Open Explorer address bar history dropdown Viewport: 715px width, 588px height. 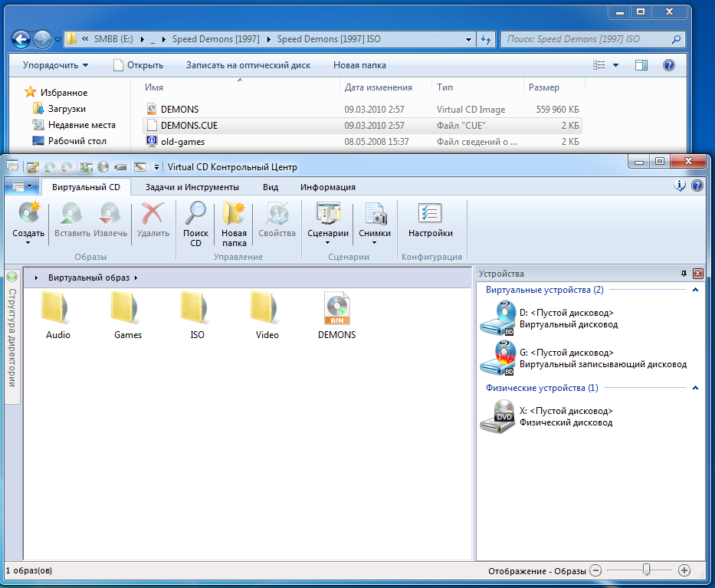click(x=468, y=40)
